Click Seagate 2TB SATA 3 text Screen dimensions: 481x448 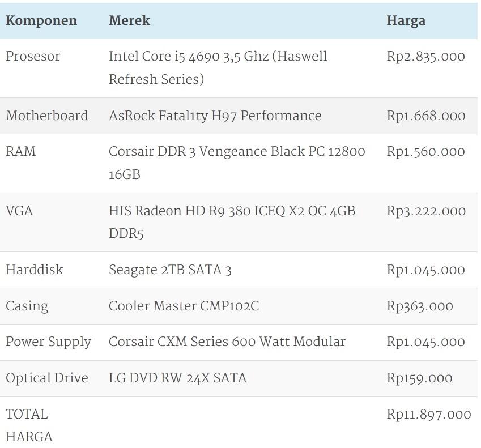pos(170,270)
